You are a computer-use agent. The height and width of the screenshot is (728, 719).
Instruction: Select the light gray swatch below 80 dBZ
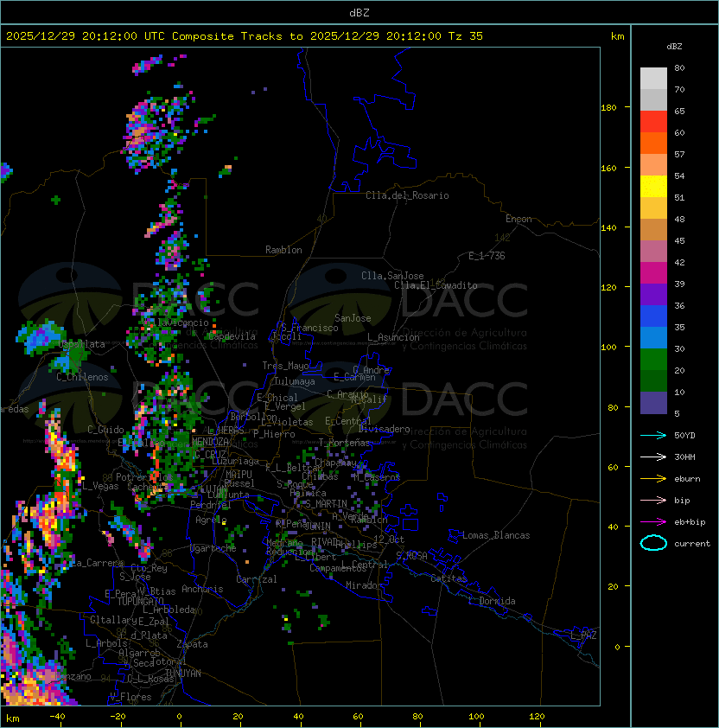point(653,79)
